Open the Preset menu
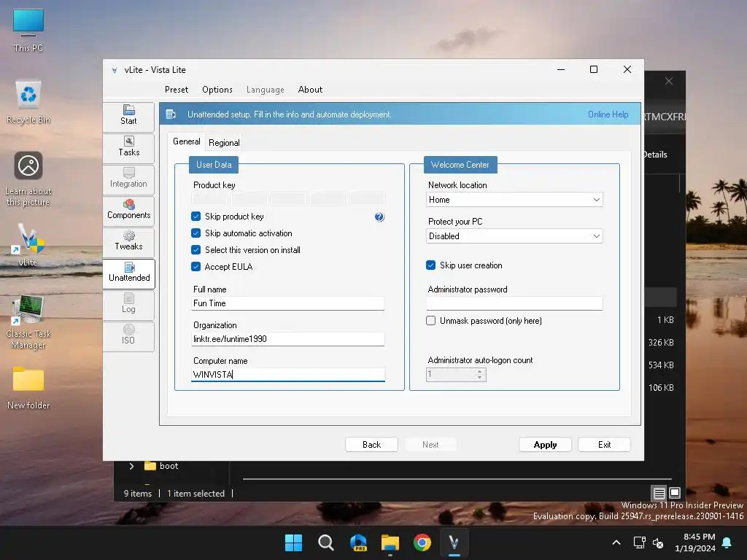Screen dimensions: 747x560 point(177,90)
